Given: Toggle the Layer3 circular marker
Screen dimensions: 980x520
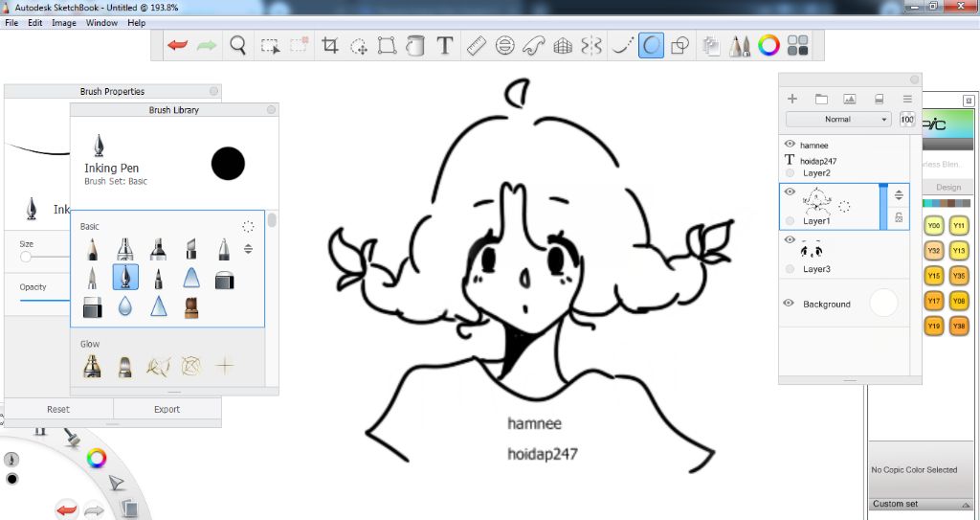Looking at the screenshot, I should pos(790,269).
